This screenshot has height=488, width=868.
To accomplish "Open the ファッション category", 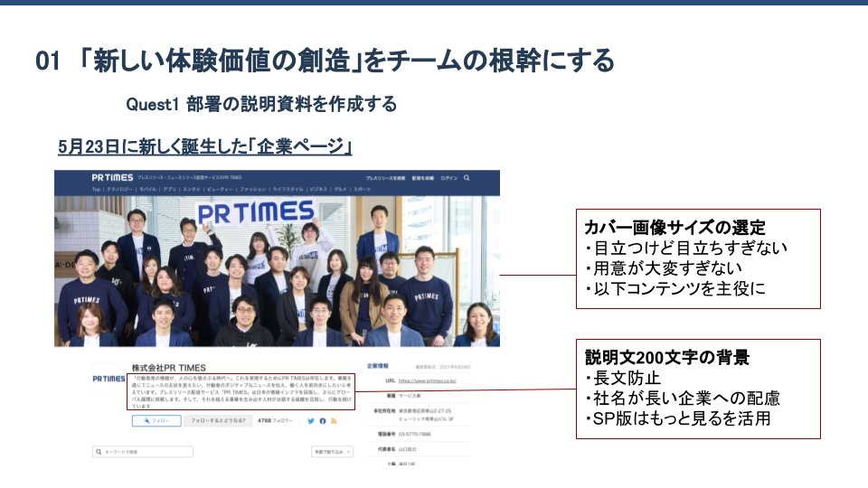I will [x=253, y=189].
